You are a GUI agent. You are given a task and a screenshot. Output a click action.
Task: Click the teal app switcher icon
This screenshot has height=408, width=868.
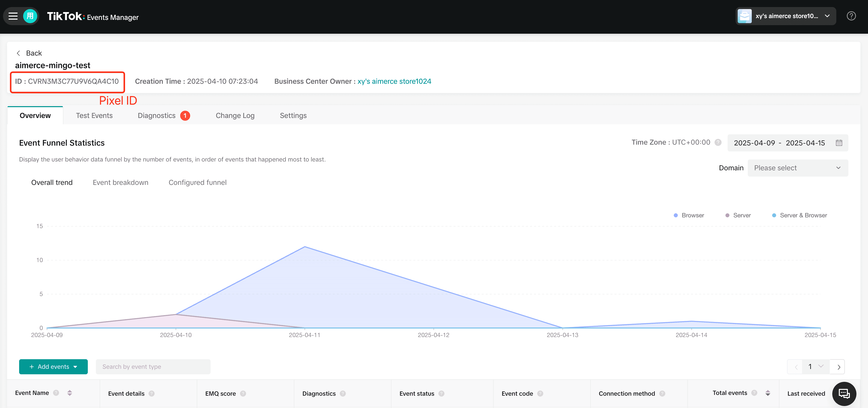pos(30,16)
